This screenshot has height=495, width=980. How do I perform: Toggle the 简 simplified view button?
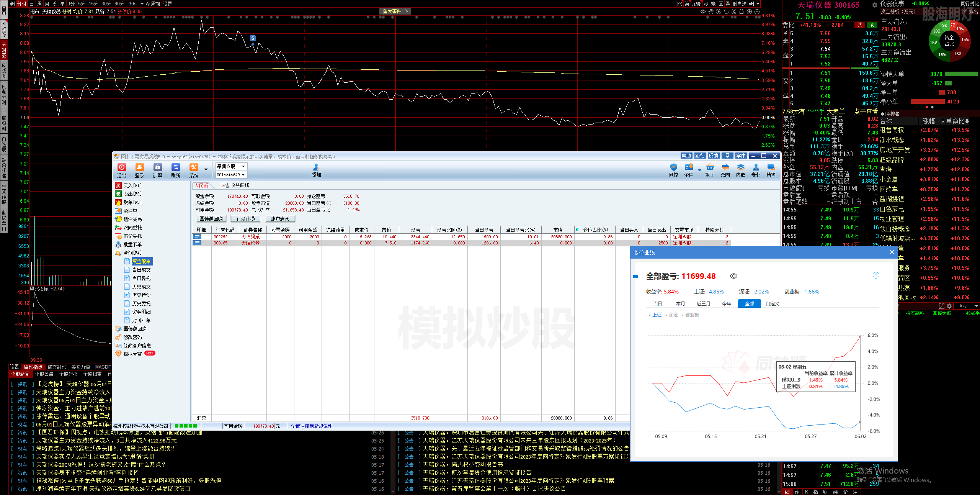(687, 4)
